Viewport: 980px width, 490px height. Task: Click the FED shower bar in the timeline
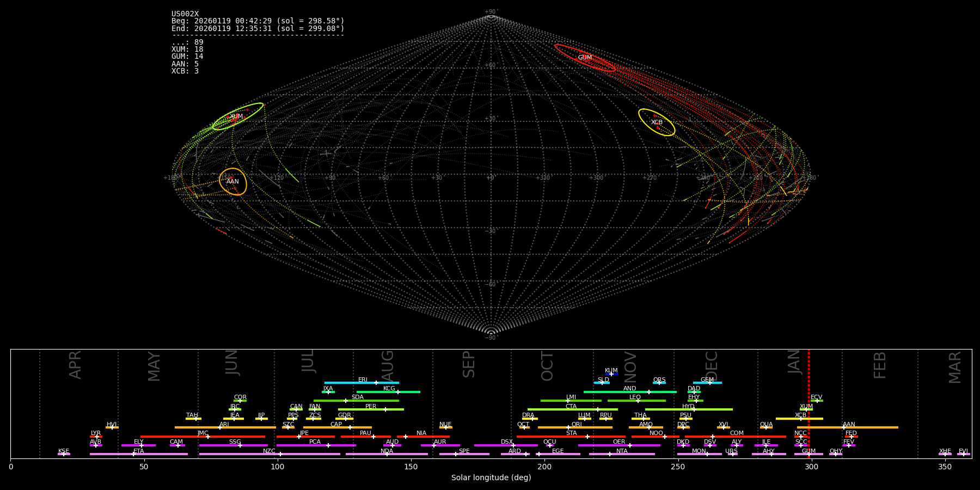852,437
